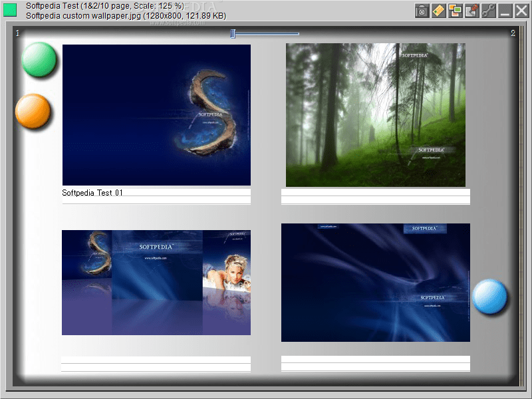Close the album window
Screen dimensions: 532x399
(x=521, y=11)
